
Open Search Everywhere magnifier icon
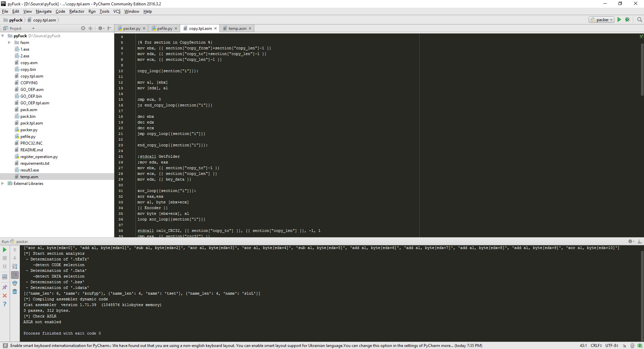pos(640,20)
